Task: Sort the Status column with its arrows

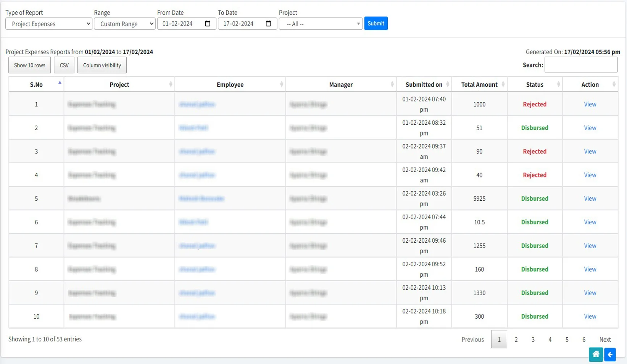Action: [559, 84]
